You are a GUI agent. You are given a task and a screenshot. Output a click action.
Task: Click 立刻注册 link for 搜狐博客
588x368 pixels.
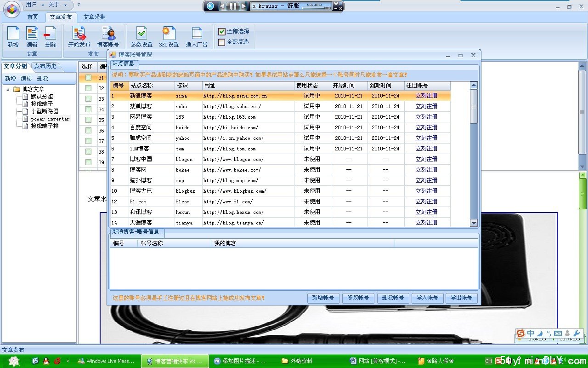(426, 106)
